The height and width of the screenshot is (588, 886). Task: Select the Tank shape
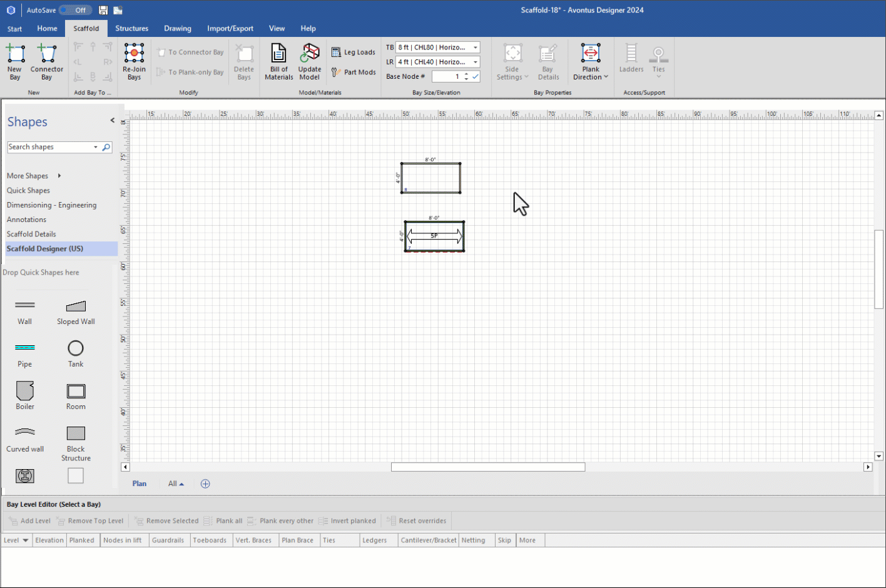(76, 348)
